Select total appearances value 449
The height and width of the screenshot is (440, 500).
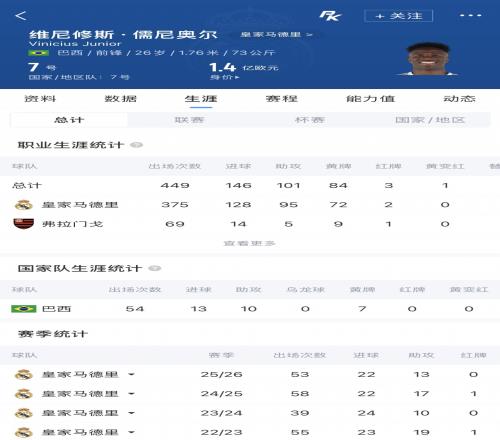pos(175,185)
